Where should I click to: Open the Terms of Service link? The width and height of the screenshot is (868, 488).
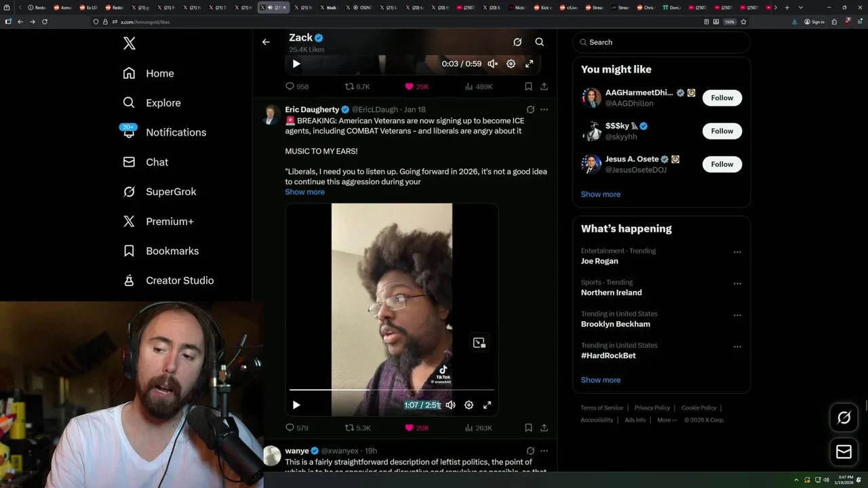pos(601,408)
